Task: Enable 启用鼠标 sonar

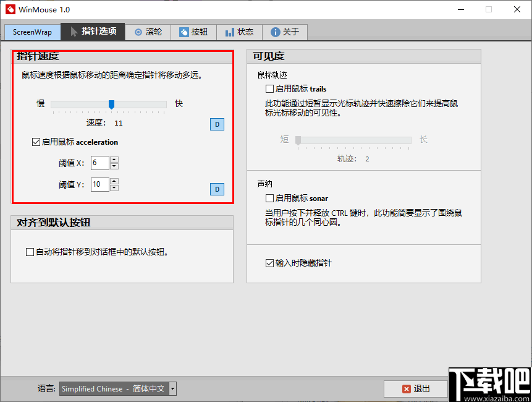Action: coord(269,198)
